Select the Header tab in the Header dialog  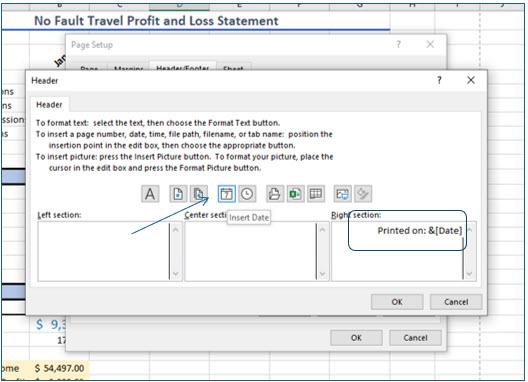coord(49,105)
